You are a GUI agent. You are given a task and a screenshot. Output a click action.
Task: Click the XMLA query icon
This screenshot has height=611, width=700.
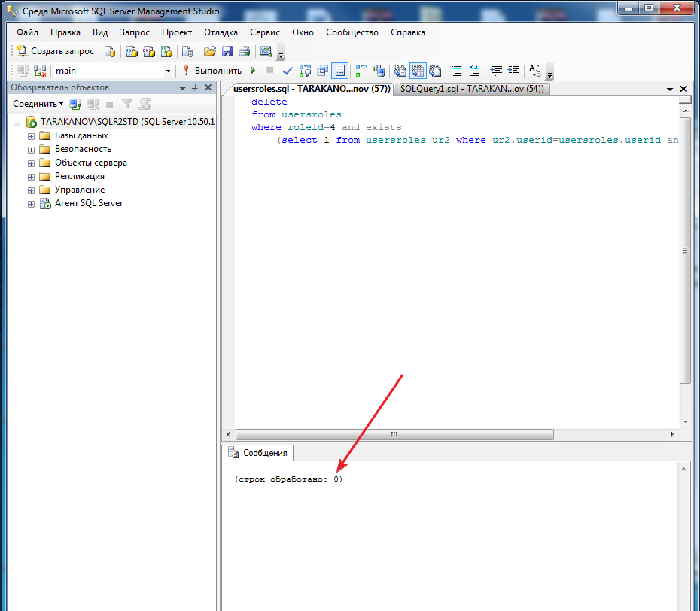coord(166,51)
